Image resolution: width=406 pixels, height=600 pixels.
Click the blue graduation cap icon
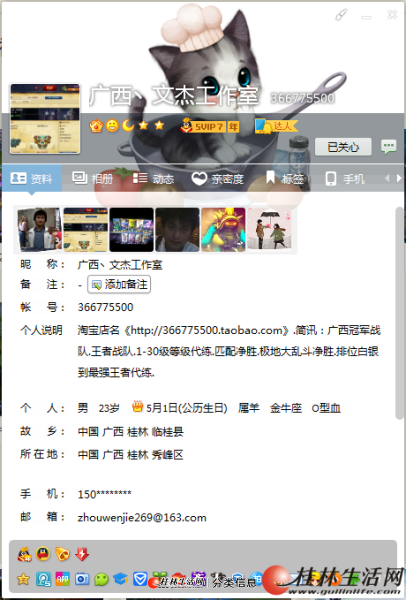point(121,579)
